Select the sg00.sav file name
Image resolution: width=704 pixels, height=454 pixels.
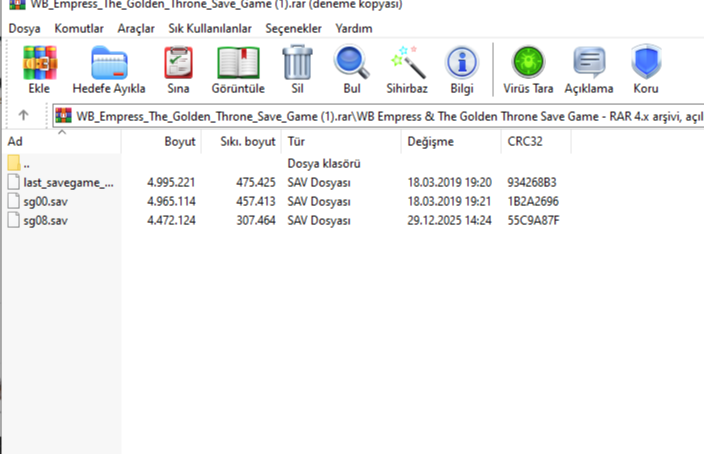45,202
